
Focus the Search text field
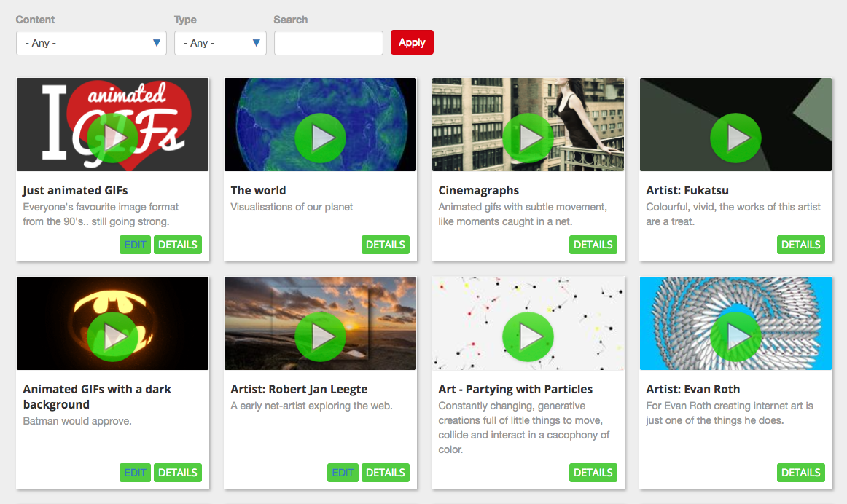coord(329,43)
